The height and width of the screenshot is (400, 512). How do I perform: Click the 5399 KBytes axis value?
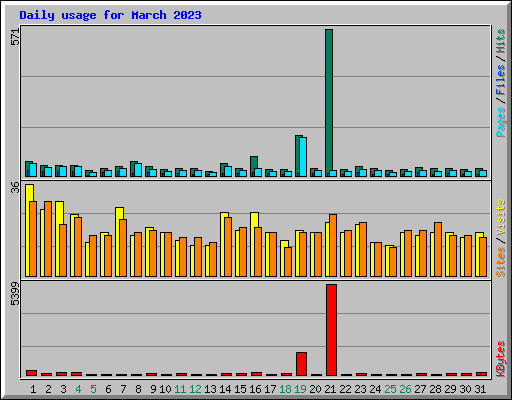coord(15,294)
